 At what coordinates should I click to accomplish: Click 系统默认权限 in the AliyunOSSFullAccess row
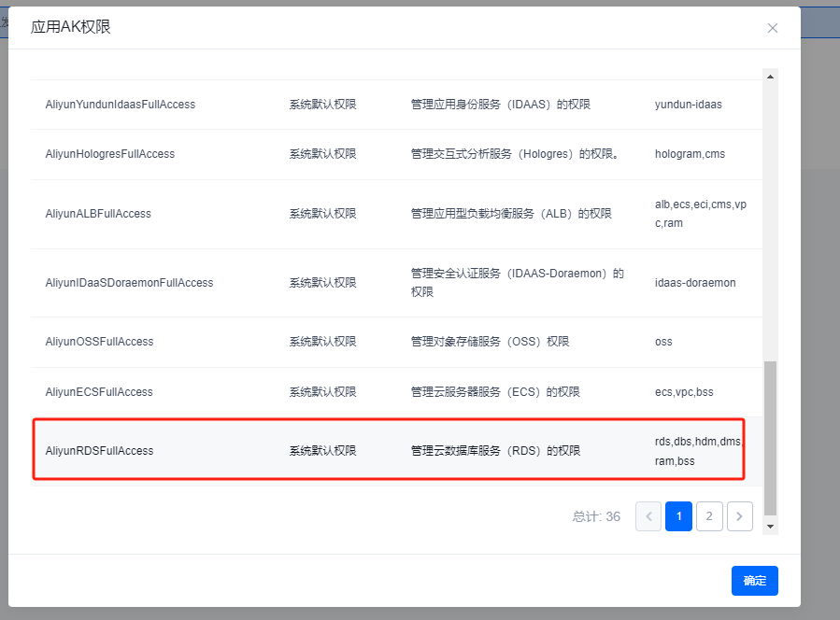click(x=322, y=342)
